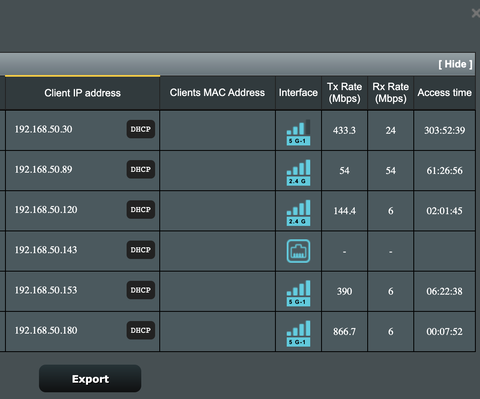Click access time 02:01:45

[444, 211]
